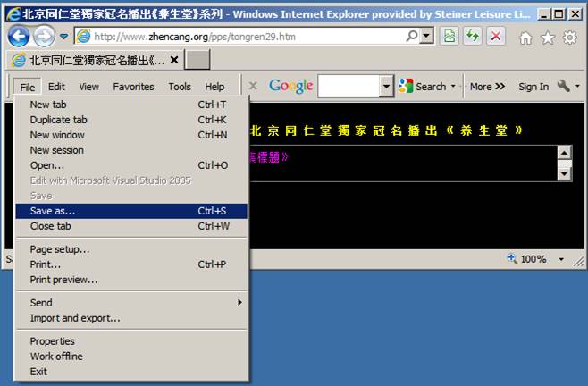Expand the Send submenu
The height and width of the screenshot is (386, 588).
pyautogui.click(x=239, y=303)
